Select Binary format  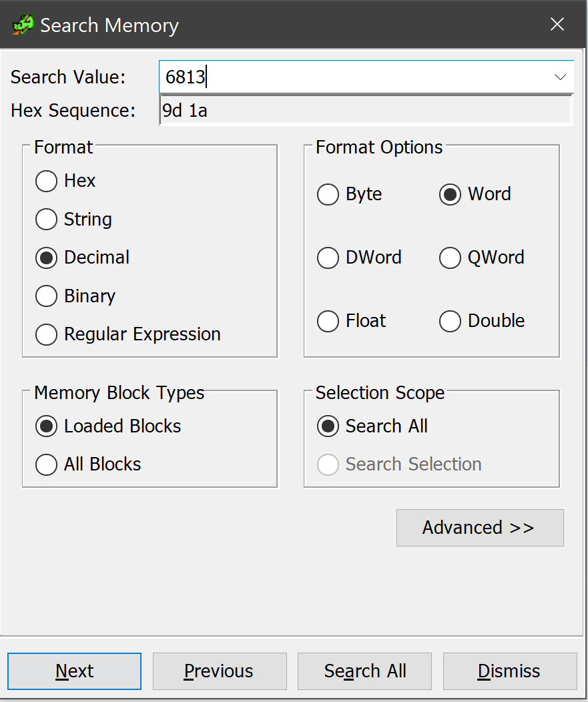[x=46, y=296]
